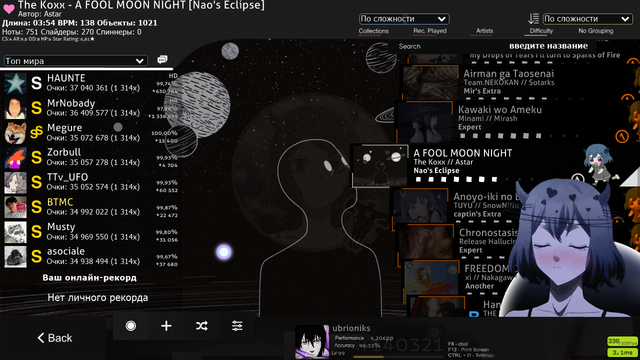Reverse sort order using sort arrows icon
This screenshot has height=360, width=640.
[533, 18]
